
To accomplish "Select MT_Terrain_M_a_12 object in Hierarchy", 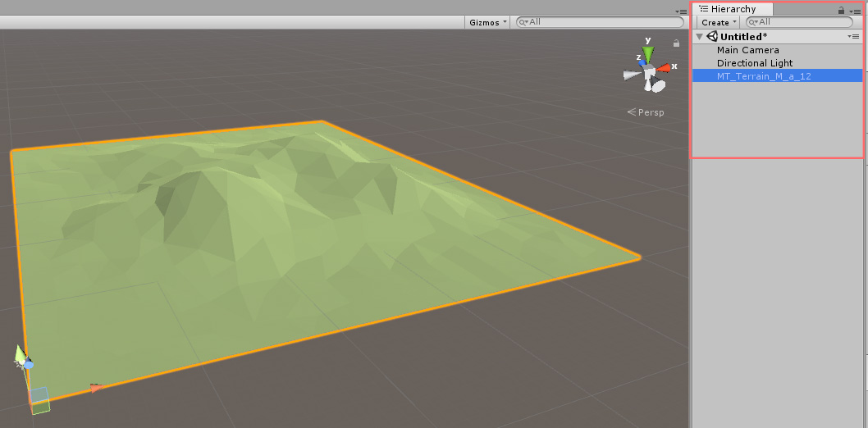I will (x=778, y=75).
